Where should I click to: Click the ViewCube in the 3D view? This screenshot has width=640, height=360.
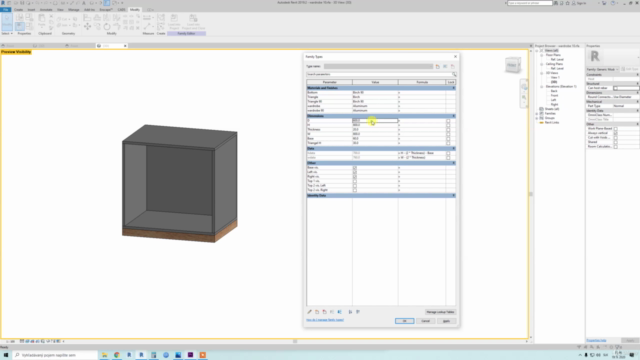[513, 65]
